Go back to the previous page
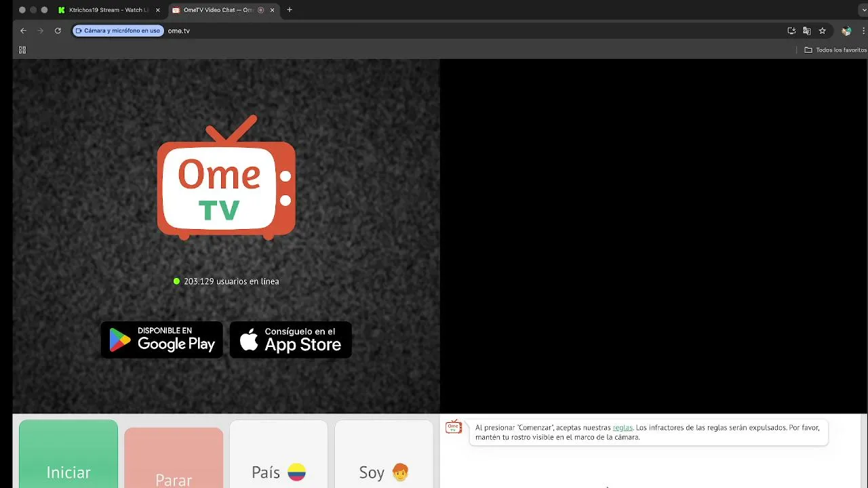The image size is (868, 488). click(23, 30)
